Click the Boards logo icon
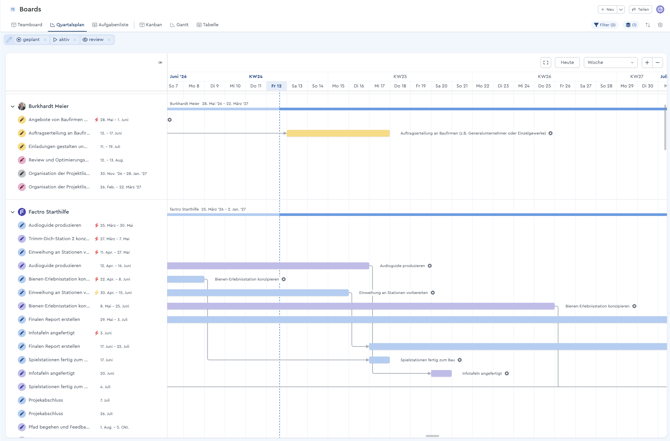670x441 pixels. coord(12,9)
